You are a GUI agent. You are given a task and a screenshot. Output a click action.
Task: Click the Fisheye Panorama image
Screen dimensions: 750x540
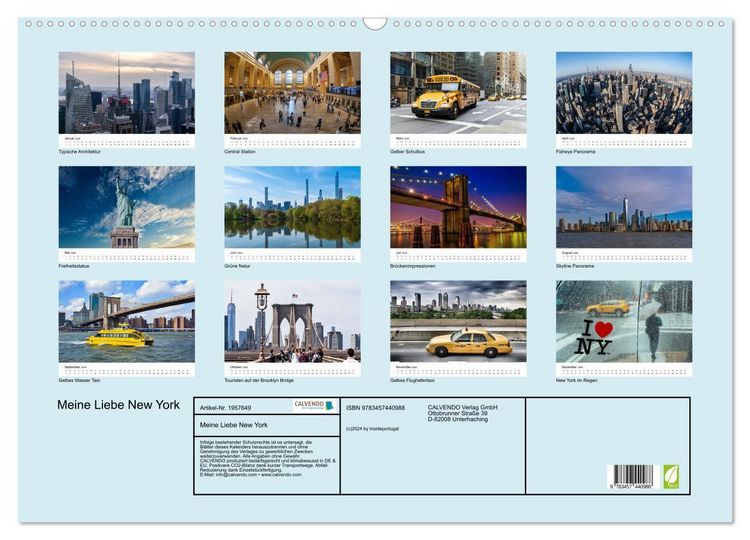624,93
